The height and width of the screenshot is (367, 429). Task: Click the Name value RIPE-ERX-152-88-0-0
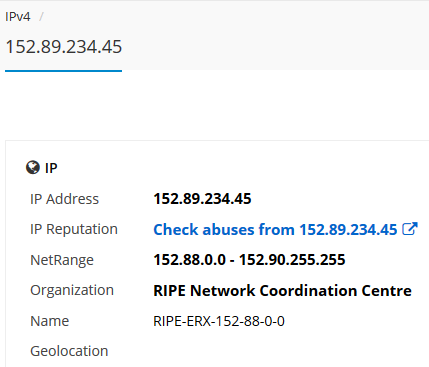coord(219,321)
